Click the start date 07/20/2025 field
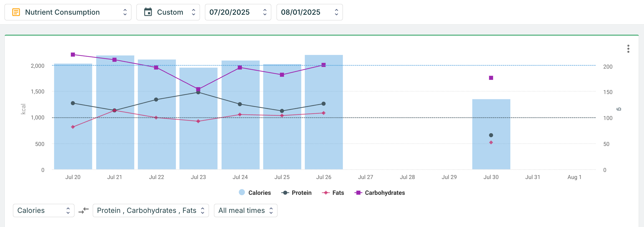 238,12
